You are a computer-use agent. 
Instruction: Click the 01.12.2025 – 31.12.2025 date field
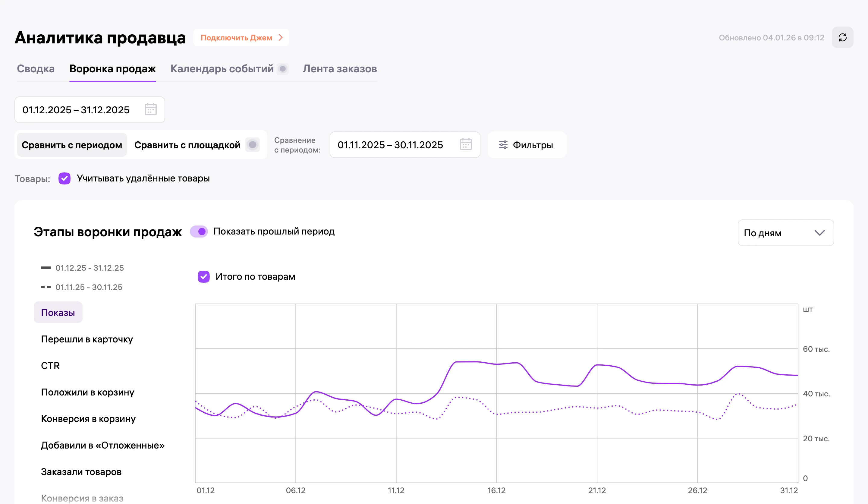(90, 110)
